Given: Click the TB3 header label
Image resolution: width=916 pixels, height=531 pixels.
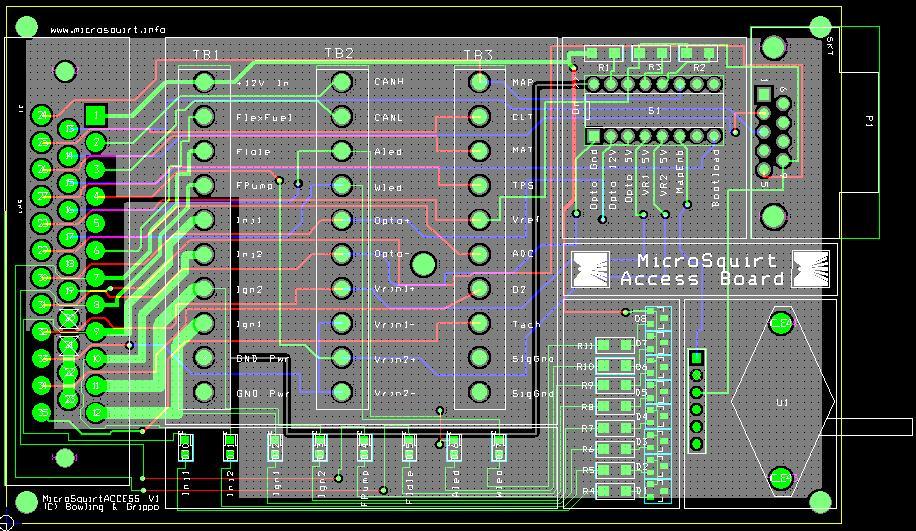Looking at the screenshot, I should pyautogui.click(x=478, y=55).
